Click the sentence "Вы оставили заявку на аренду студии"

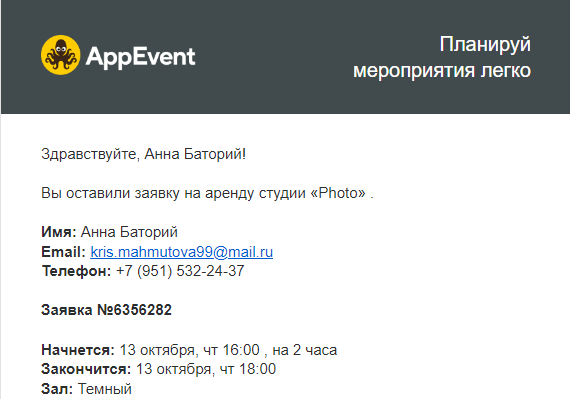173,193
